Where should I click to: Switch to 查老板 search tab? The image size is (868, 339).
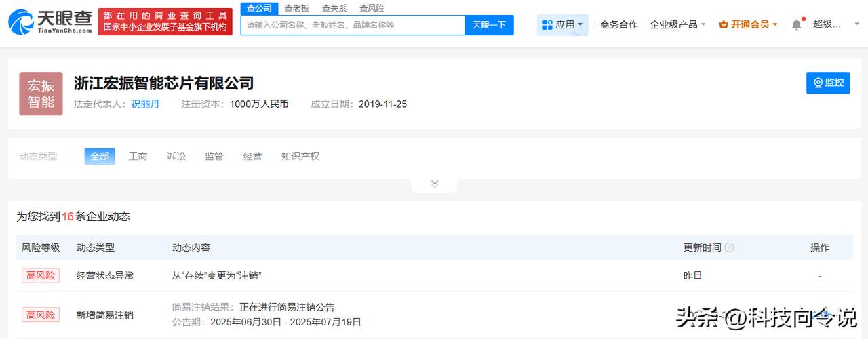(297, 8)
